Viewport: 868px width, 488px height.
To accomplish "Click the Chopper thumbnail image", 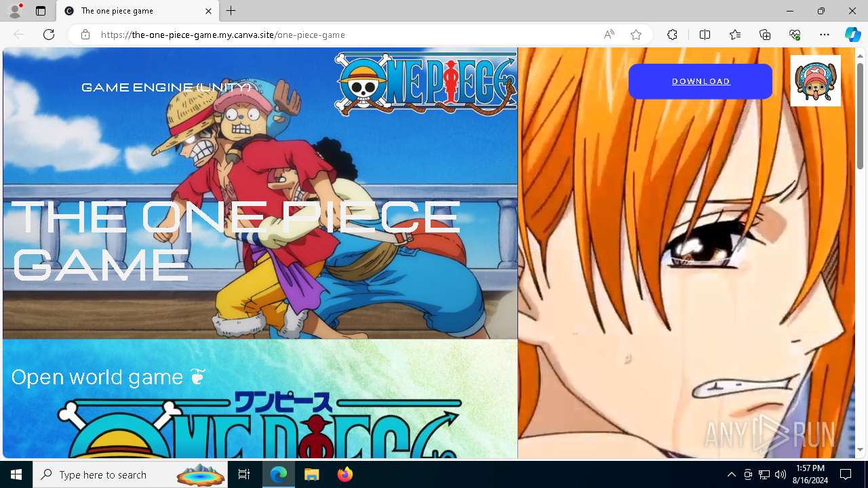I will 816,81.
